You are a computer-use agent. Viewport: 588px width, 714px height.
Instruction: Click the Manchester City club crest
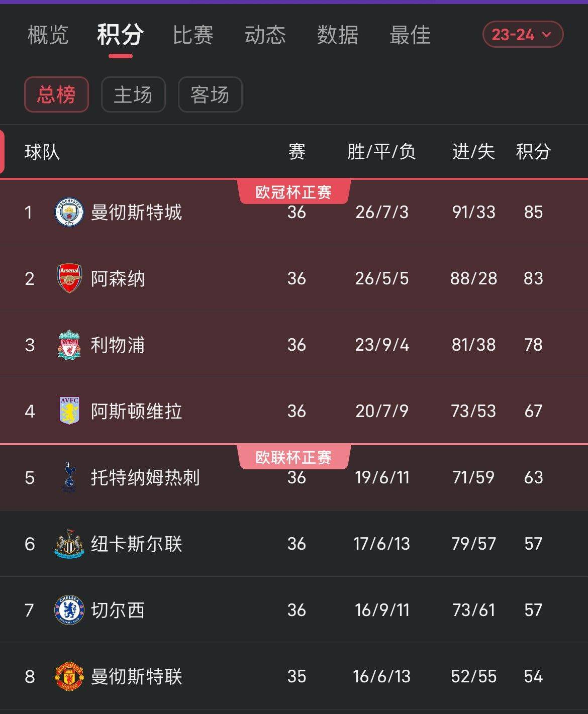pos(69,212)
